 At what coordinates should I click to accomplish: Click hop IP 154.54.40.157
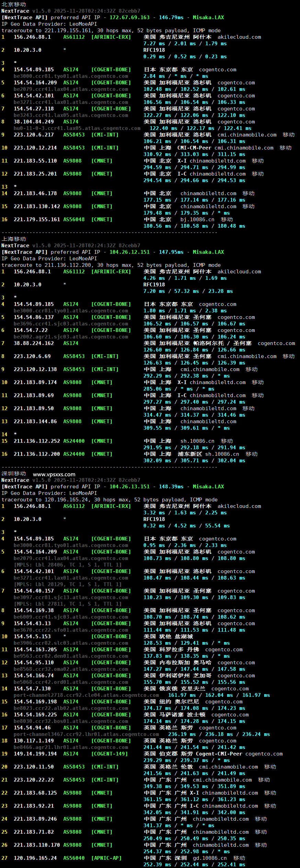[34, 591]
